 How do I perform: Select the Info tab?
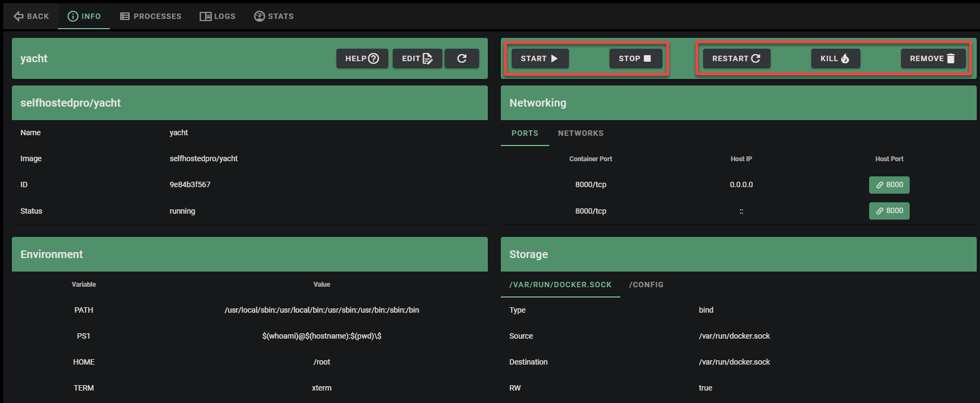84,16
